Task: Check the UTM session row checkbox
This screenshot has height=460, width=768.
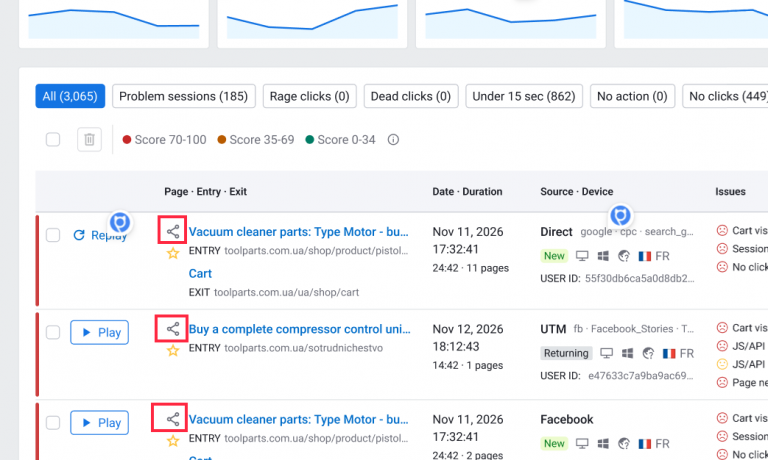Action: pyautogui.click(x=53, y=333)
